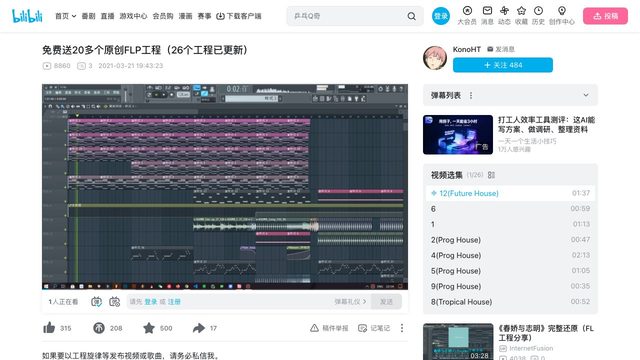
Task: Open the 漫画 nav item
Action: click(185, 16)
